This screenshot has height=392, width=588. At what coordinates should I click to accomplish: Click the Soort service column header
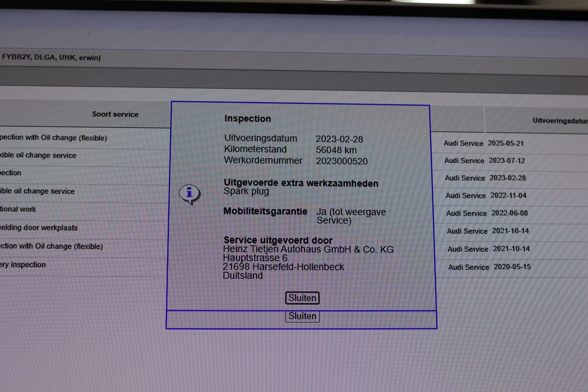click(x=115, y=114)
